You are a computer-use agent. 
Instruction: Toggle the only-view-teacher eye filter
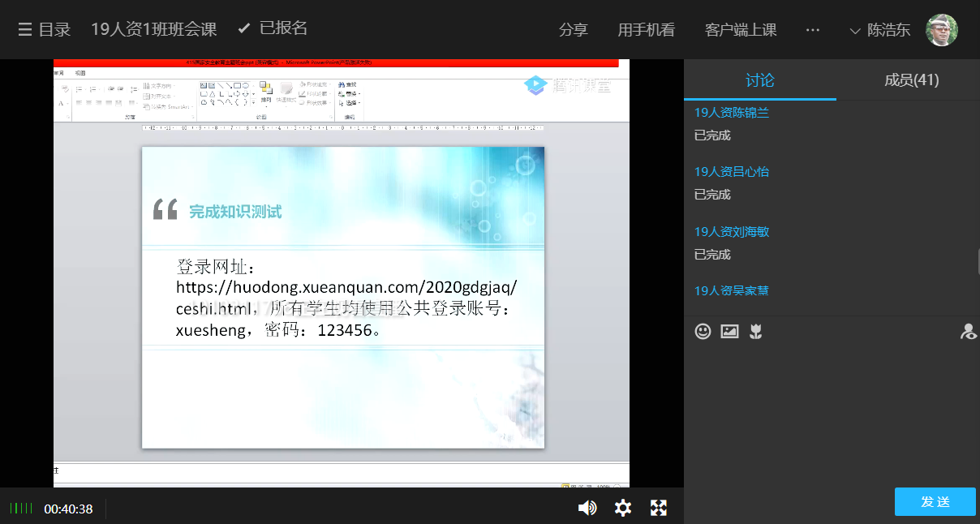click(968, 331)
